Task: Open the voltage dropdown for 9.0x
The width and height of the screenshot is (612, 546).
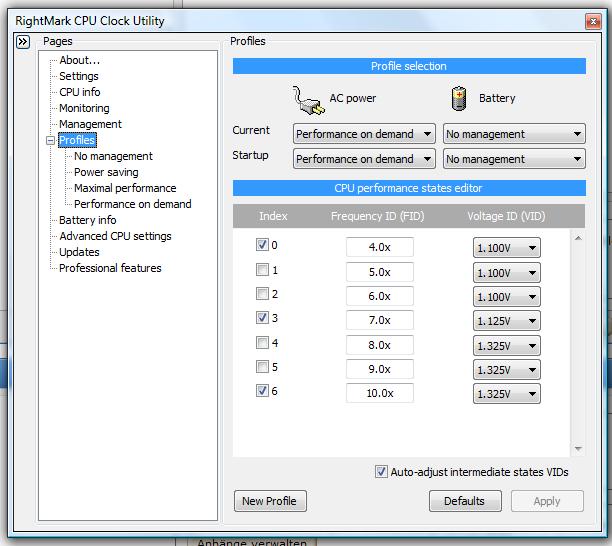Action: tap(507, 370)
